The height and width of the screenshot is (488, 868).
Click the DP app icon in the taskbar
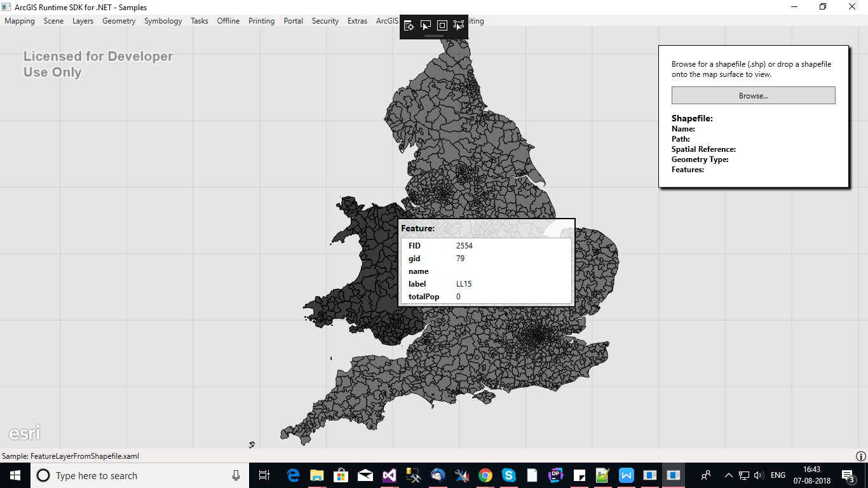pos(556,475)
